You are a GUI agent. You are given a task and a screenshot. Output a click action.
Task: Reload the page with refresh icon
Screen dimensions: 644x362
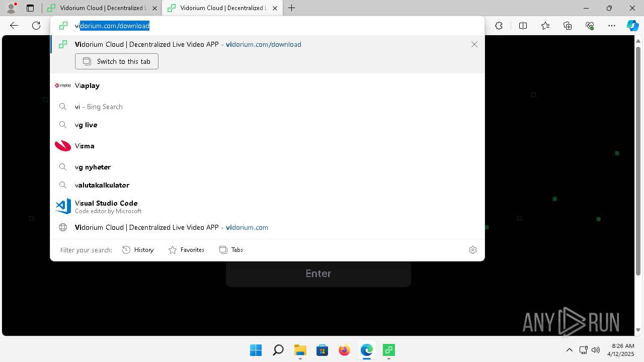pos(36,26)
